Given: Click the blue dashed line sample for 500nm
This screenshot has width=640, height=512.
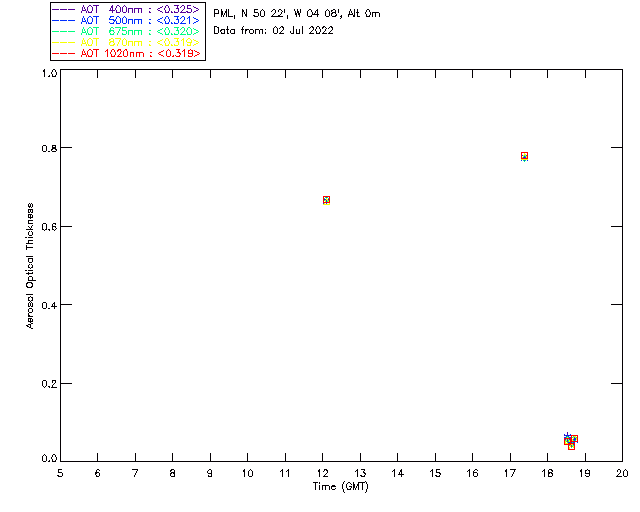Looking at the screenshot, I should 64,20.
